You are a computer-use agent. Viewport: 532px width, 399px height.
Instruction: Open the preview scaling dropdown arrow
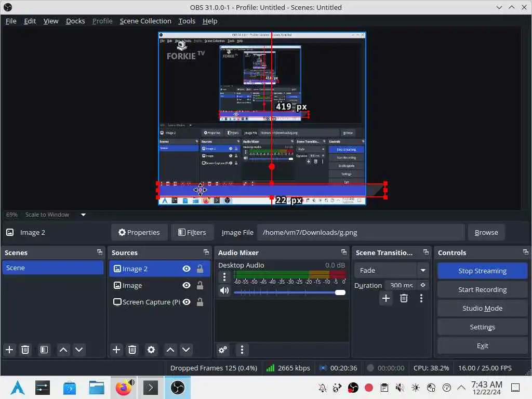click(x=84, y=215)
